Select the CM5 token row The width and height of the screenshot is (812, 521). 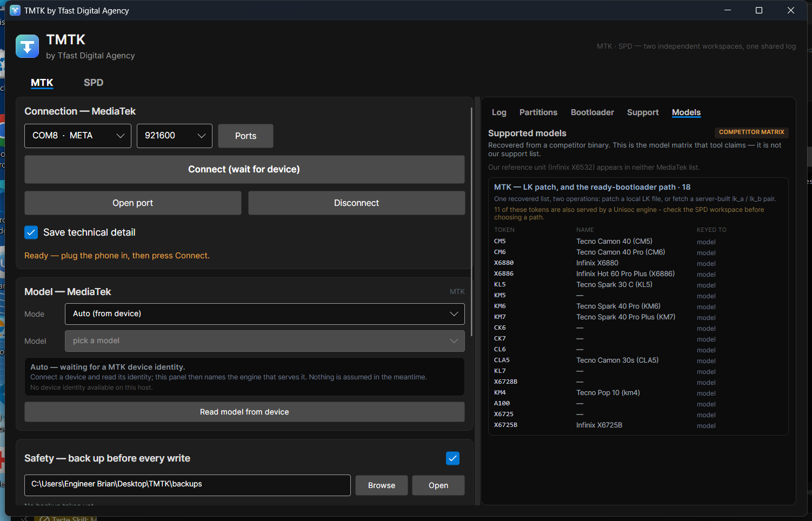point(638,242)
